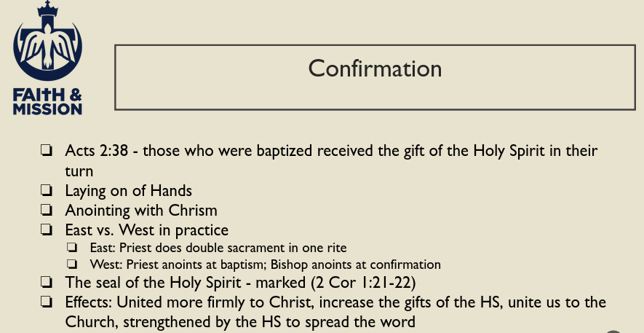Select the East vs. West in practice line

click(x=146, y=231)
